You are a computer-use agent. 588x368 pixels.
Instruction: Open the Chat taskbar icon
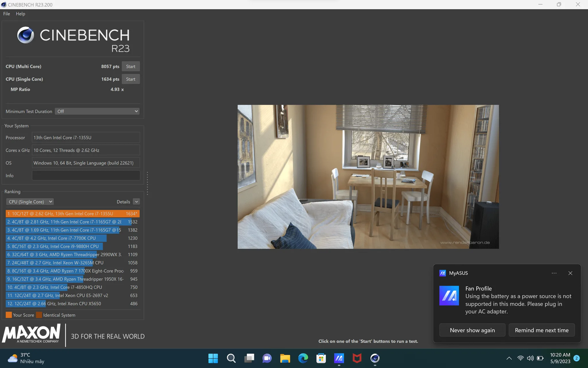(x=267, y=358)
